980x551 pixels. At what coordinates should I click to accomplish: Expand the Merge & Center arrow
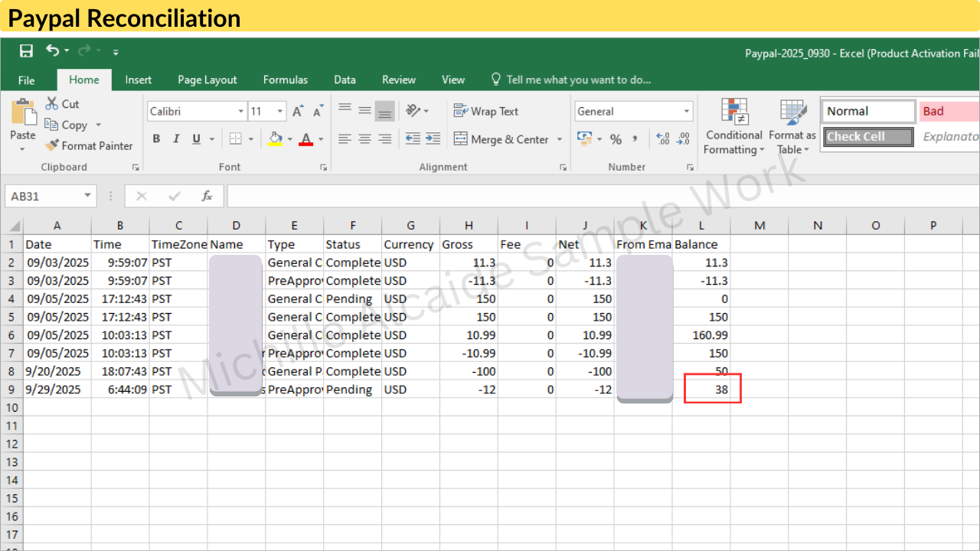560,139
